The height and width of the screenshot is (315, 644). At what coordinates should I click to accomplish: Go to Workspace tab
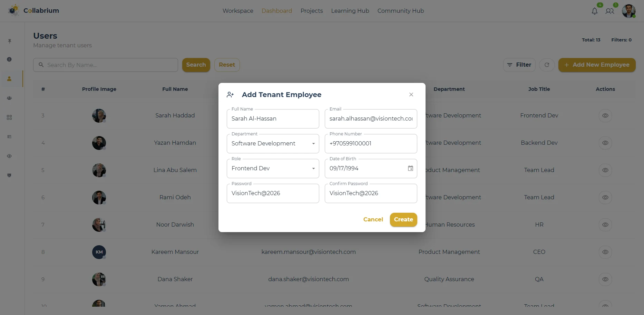click(x=238, y=11)
